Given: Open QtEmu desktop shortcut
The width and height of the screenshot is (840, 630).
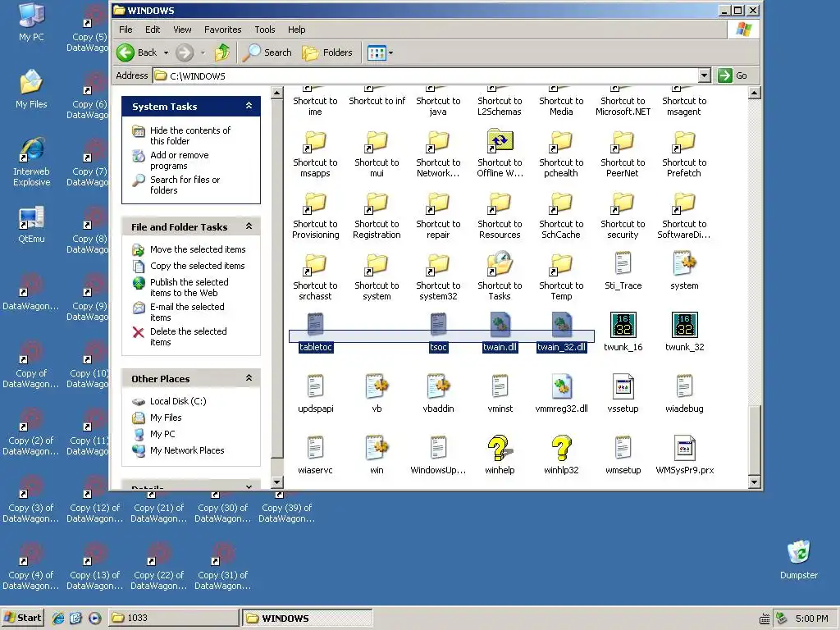Looking at the screenshot, I should (32, 217).
